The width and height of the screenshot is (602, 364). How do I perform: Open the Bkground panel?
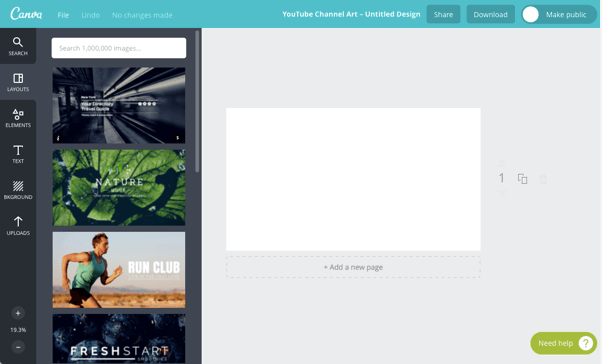coord(18,190)
